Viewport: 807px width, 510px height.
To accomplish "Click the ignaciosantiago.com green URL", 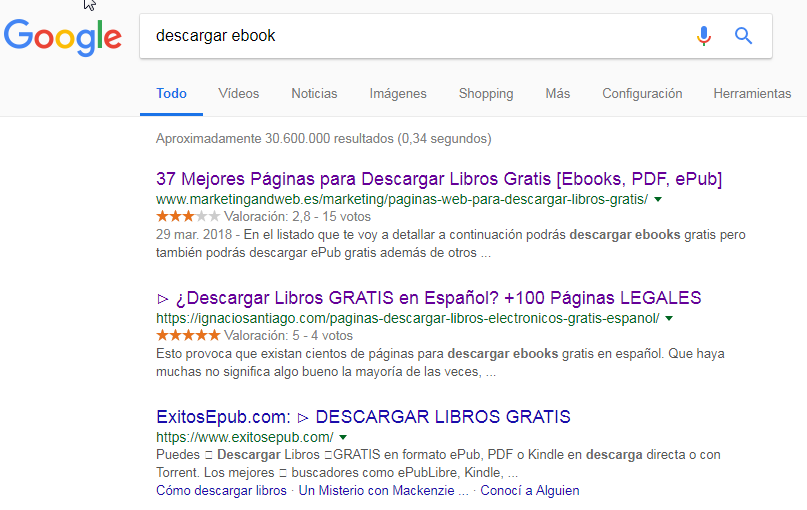I will pyautogui.click(x=408, y=319).
